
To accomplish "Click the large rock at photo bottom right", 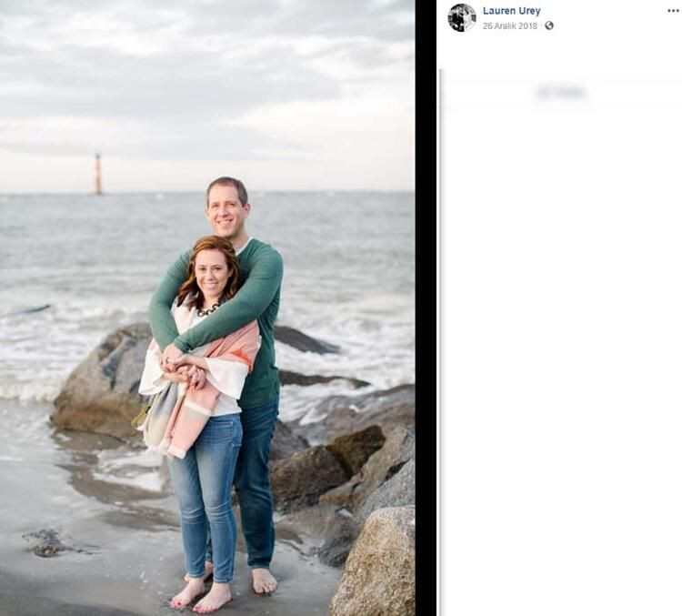I will [x=375, y=564].
